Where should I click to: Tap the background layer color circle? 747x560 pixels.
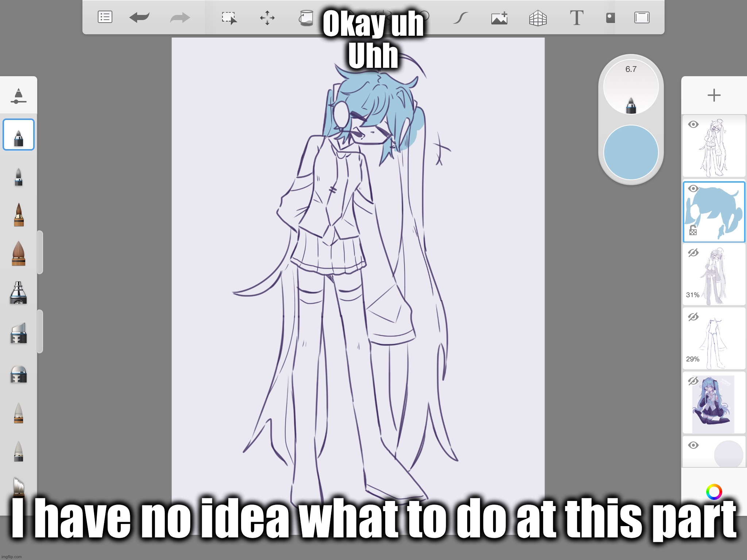(728, 454)
